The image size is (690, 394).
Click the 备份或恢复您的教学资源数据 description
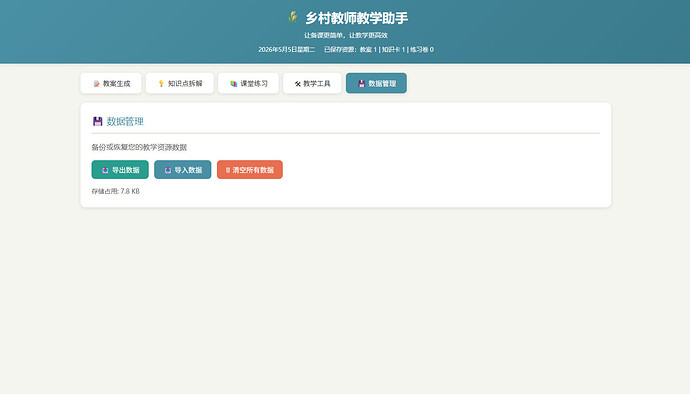[x=139, y=147]
